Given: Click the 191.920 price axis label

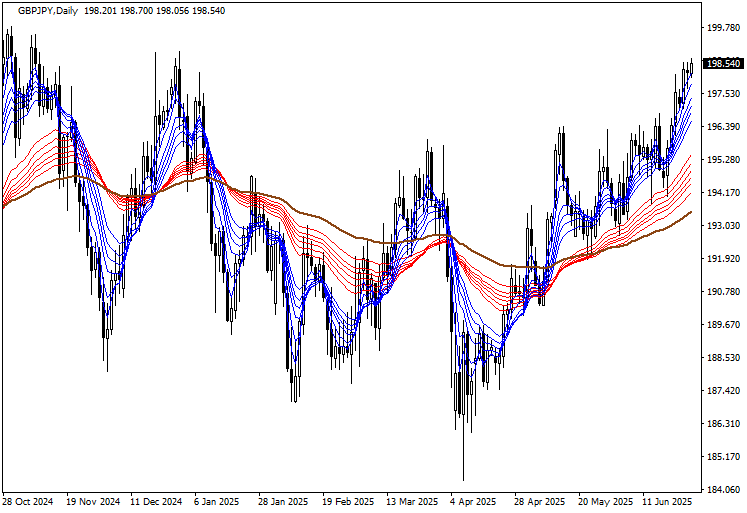Looking at the screenshot, I should coord(723,259).
